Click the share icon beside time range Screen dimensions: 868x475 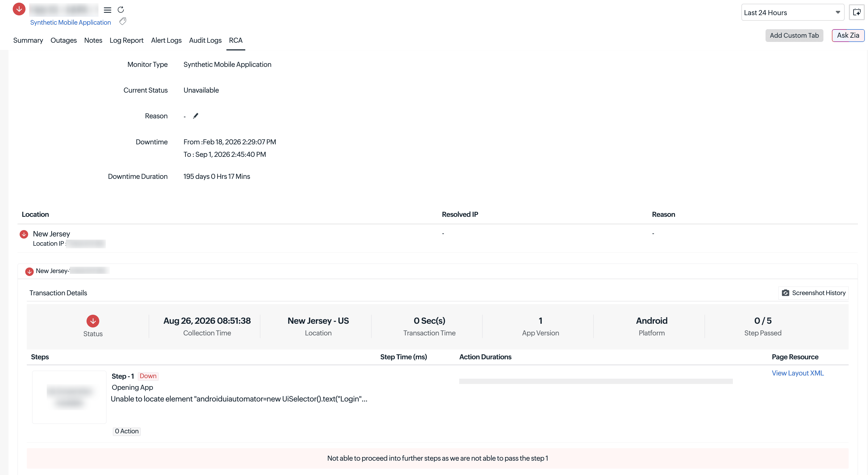(x=857, y=12)
